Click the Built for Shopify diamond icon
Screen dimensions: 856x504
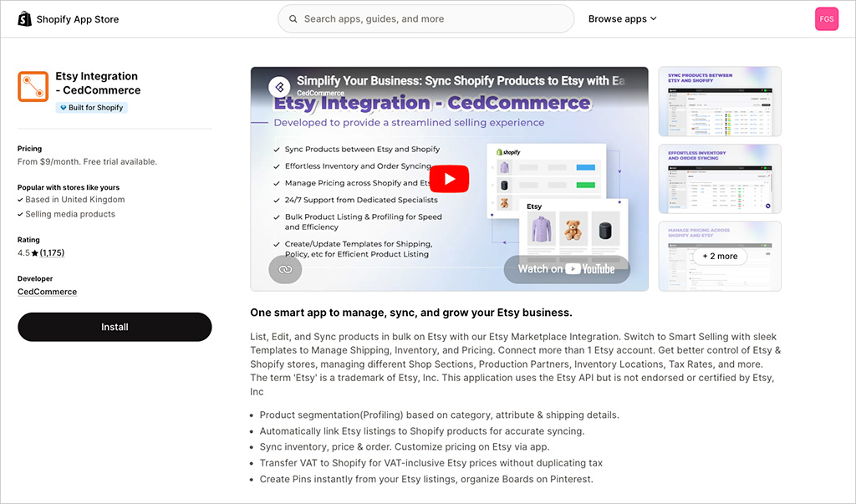coord(64,108)
